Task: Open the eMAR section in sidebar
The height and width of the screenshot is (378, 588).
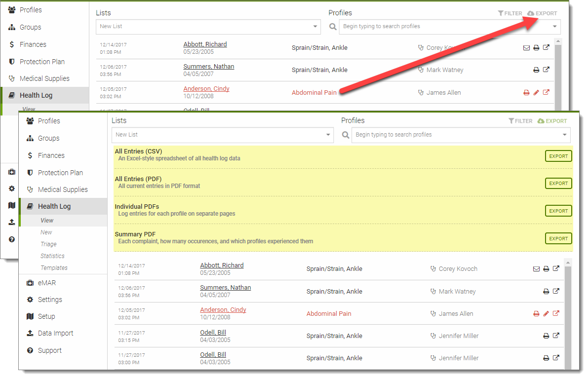Action: click(46, 283)
